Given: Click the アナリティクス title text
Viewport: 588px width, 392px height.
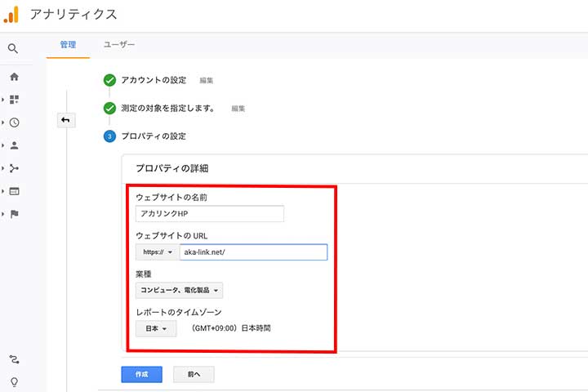Looking at the screenshot, I should (73, 15).
